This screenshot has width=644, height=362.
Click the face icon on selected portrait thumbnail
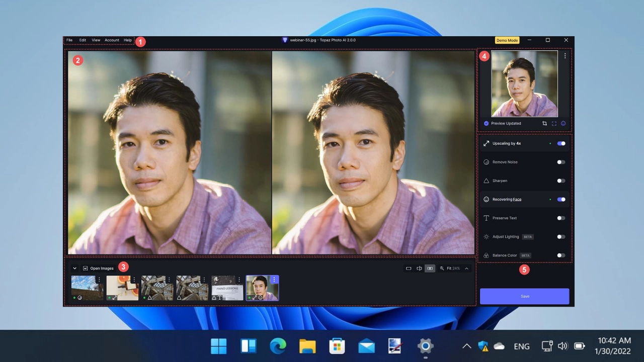pyautogui.click(x=260, y=298)
